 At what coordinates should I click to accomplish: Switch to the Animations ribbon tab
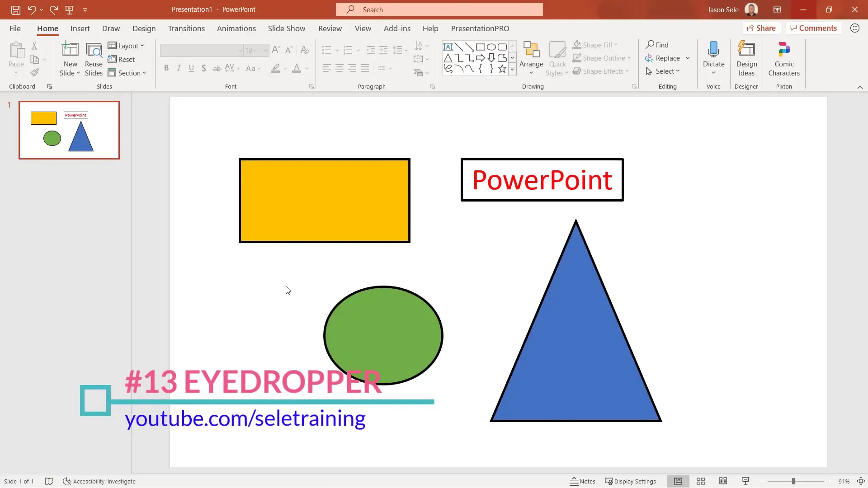coord(236,28)
